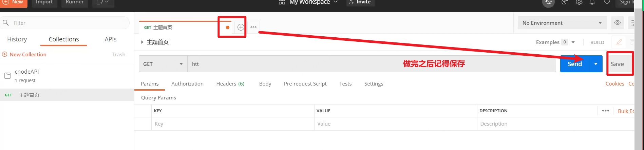This screenshot has width=644, height=150.
Task: Click the heart icon in the header
Action: (607, 2)
